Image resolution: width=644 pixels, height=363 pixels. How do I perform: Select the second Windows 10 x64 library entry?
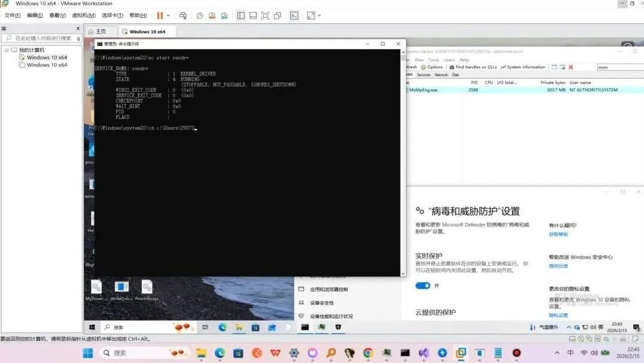tap(47, 65)
